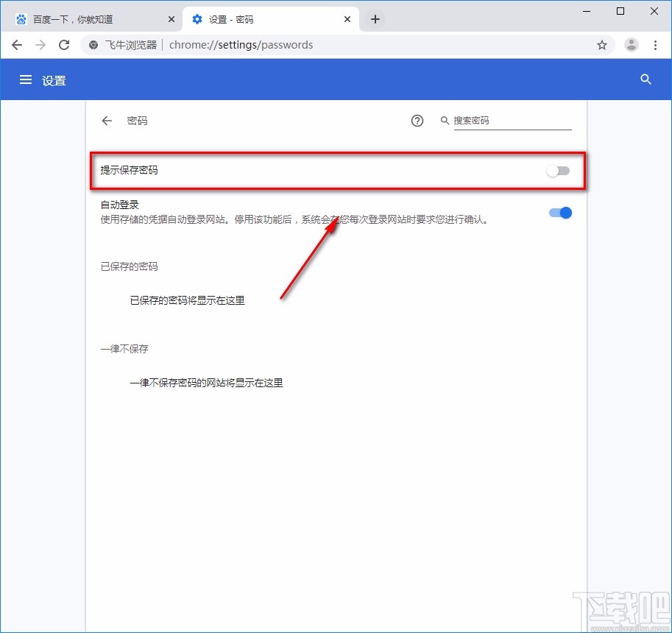Close the 百度一下 tab
The height and width of the screenshot is (633, 672).
tap(171, 18)
